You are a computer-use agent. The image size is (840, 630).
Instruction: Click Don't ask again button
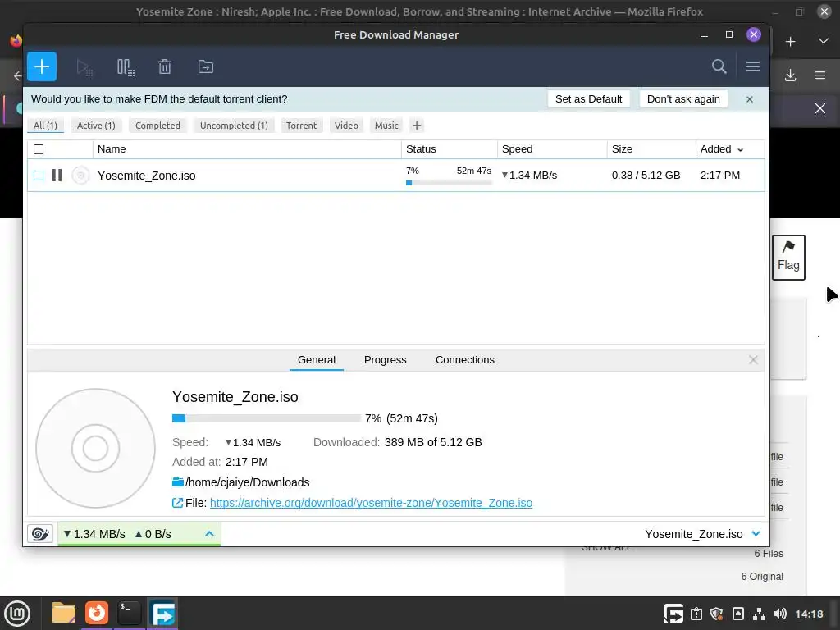tap(683, 99)
